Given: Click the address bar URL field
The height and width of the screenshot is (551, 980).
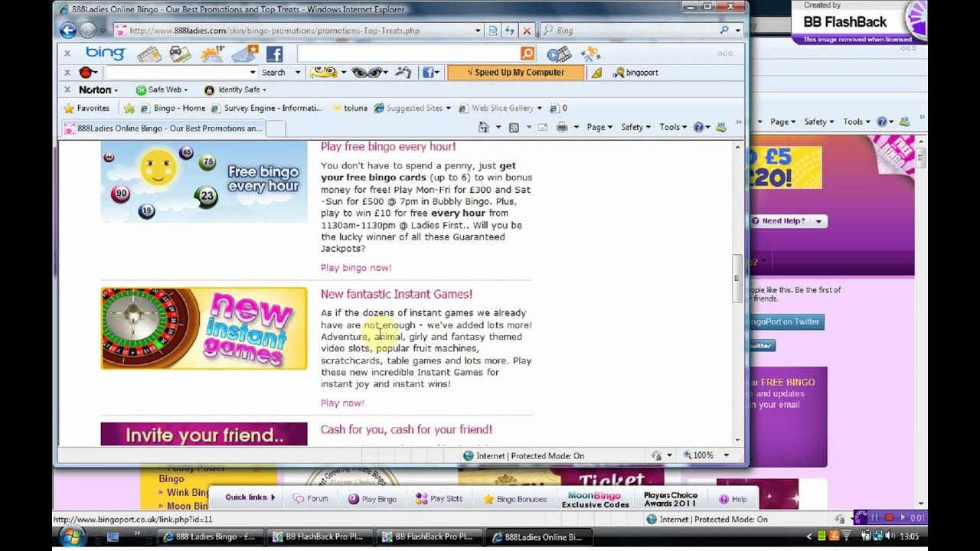Looking at the screenshot, I should [294, 31].
